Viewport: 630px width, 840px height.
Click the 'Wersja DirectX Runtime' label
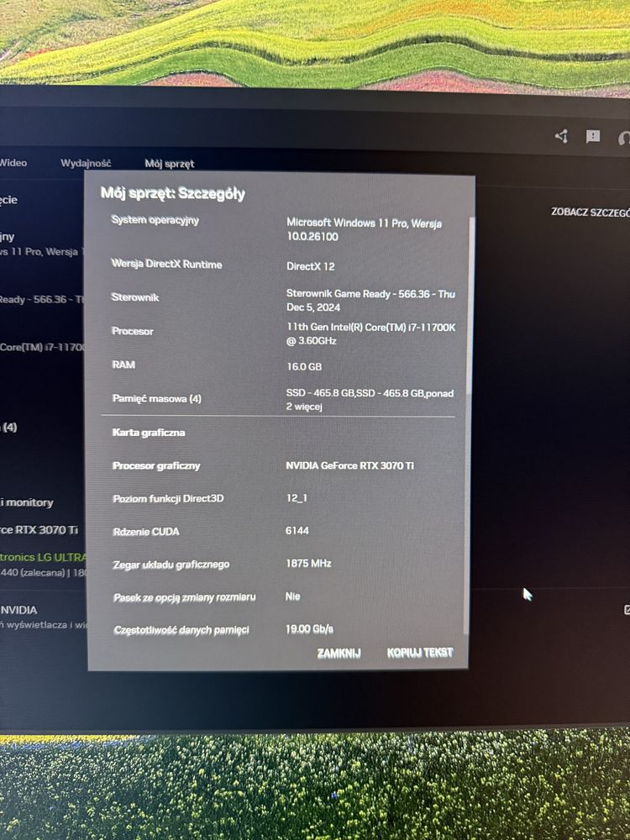point(166,264)
